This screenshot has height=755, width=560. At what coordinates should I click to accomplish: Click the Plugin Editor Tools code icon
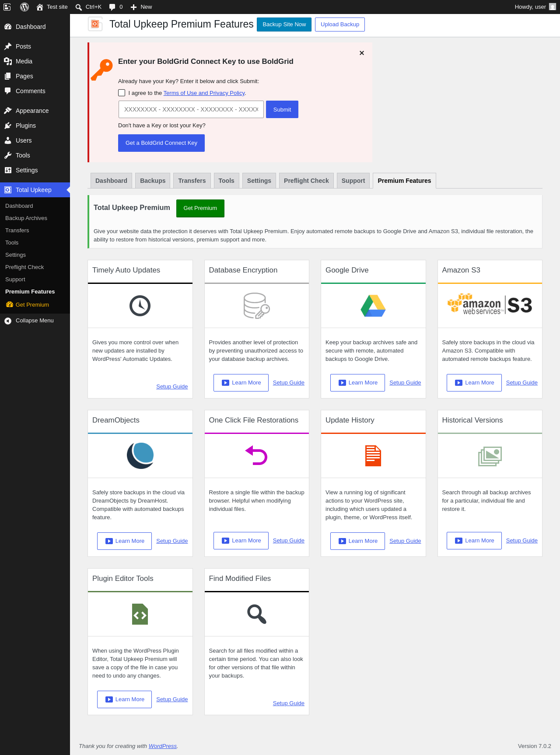coord(140,614)
